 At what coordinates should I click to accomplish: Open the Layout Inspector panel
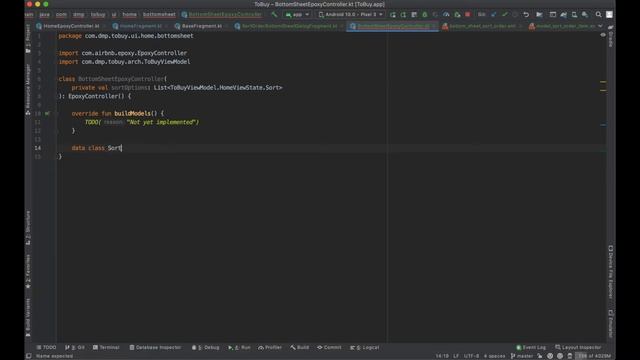(x=578, y=347)
